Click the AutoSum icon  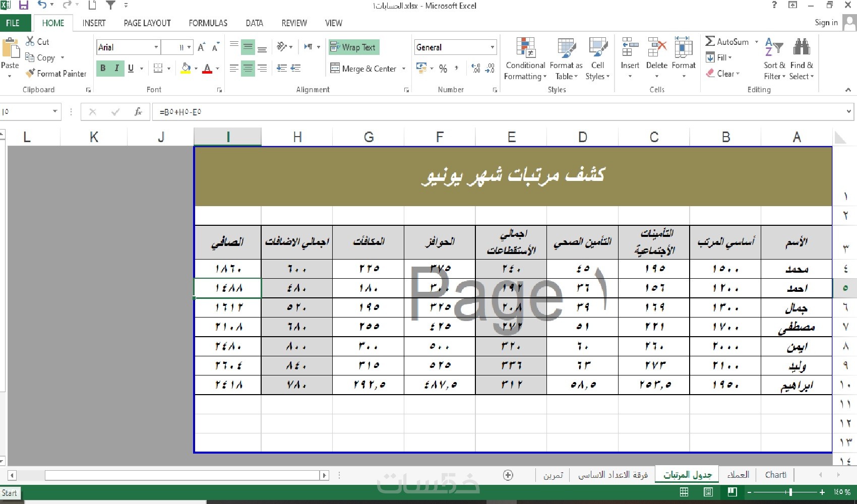click(710, 42)
